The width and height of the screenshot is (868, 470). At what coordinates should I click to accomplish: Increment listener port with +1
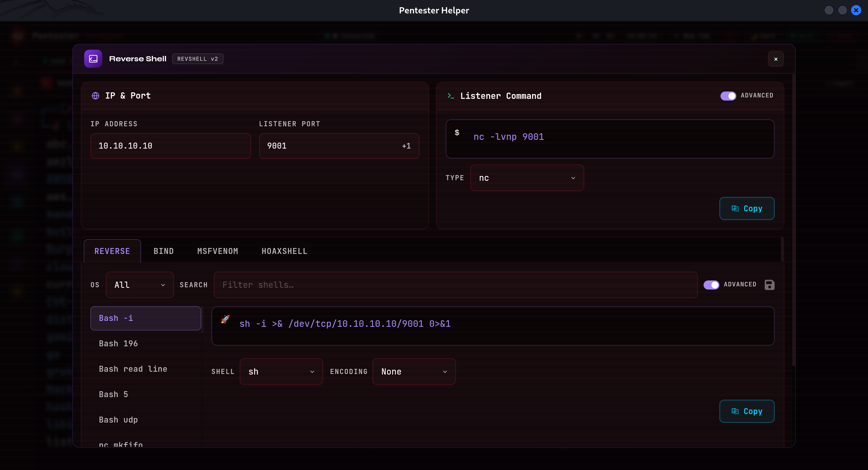click(x=406, y=146)
